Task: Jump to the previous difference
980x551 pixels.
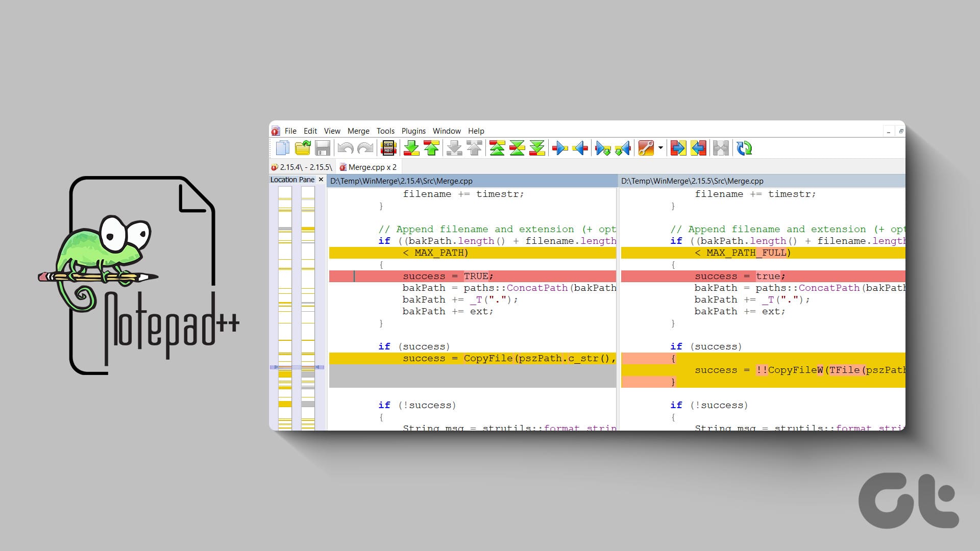Action: 430,148
